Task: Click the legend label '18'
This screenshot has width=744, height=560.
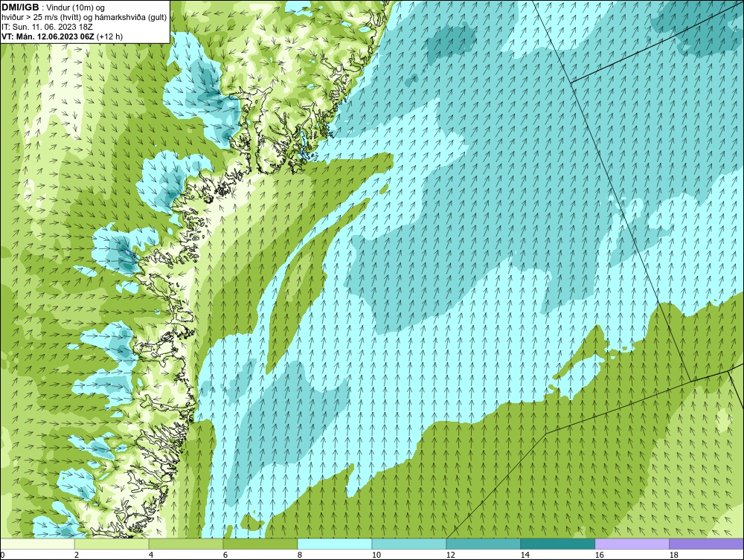Action: click(x=674, y=555)
